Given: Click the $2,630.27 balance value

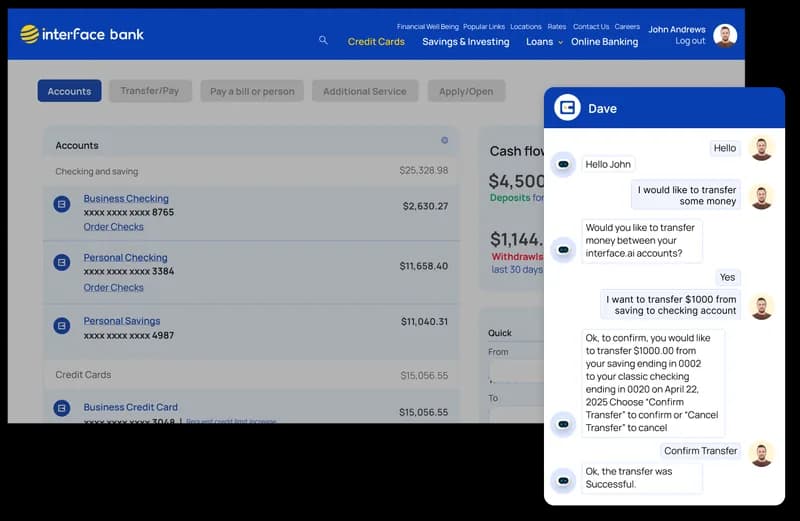Looking at the screenshot, I should coord(425,206).
